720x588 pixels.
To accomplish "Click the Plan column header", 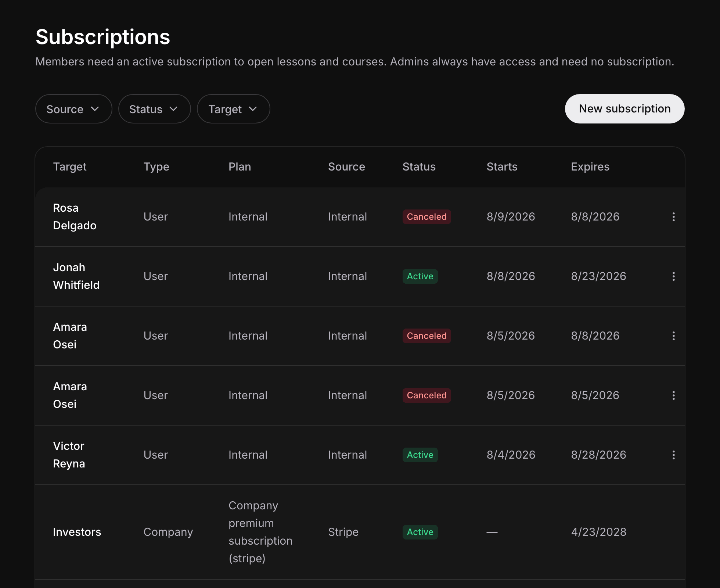I will (x=240, y=167).
